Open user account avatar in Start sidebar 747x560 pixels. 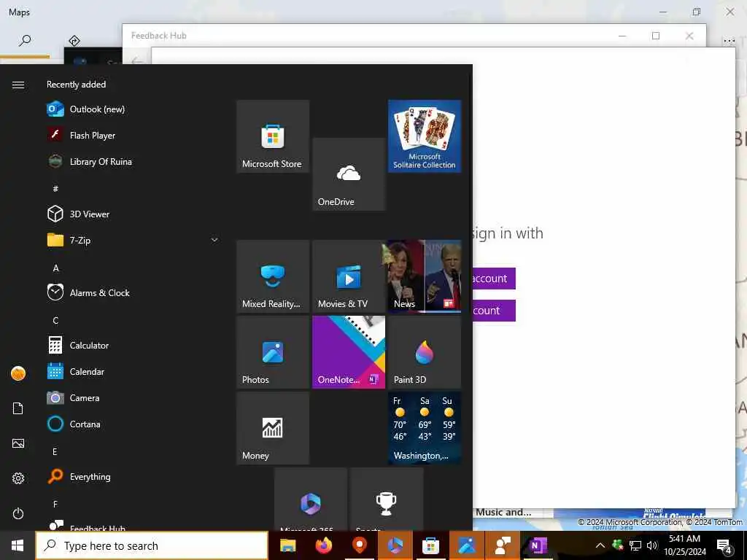click(18, 373)
